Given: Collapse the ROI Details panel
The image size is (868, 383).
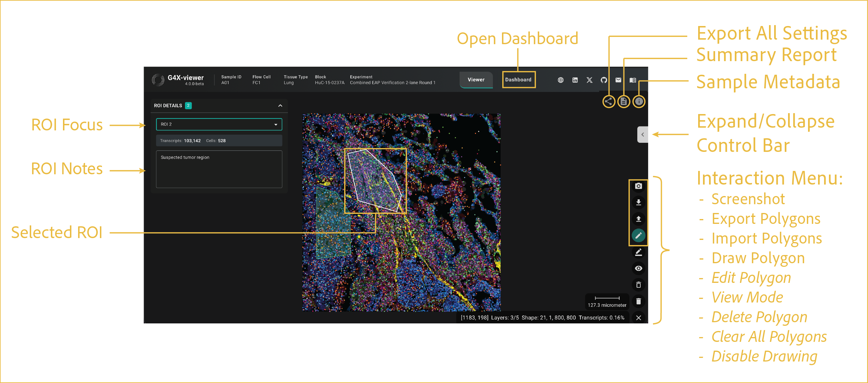Looking at the screenshot, I should pos(280,105).
